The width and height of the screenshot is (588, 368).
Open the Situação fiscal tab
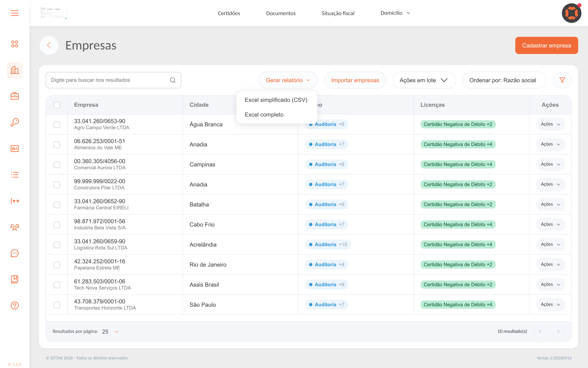click(x=338, y=13)
